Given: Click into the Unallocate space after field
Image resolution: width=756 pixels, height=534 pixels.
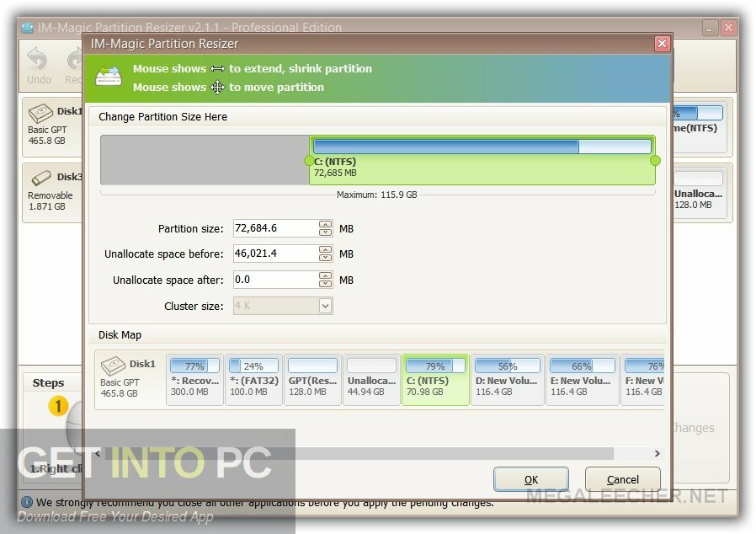Looking at the screenshot, I should (275, 280).
